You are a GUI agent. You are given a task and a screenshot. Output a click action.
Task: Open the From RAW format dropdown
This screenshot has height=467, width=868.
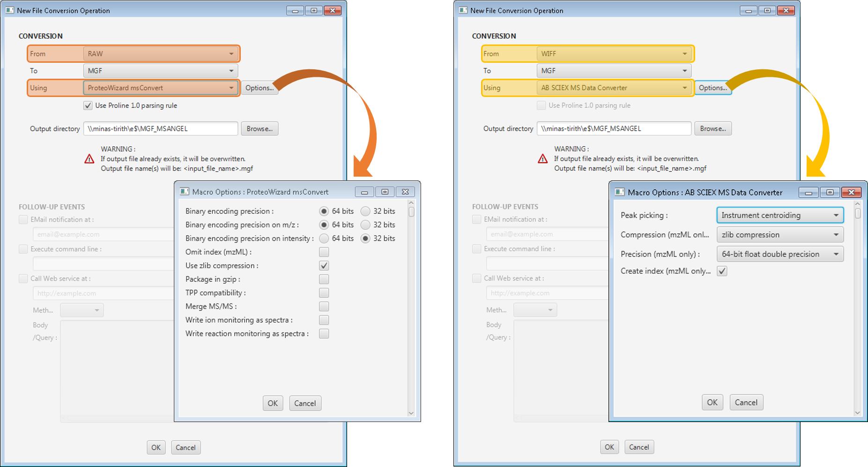point(160,54)
